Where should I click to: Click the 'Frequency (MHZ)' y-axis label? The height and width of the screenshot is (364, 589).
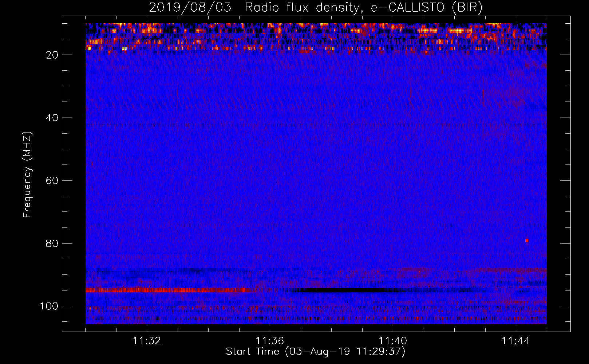coord(27,175)
